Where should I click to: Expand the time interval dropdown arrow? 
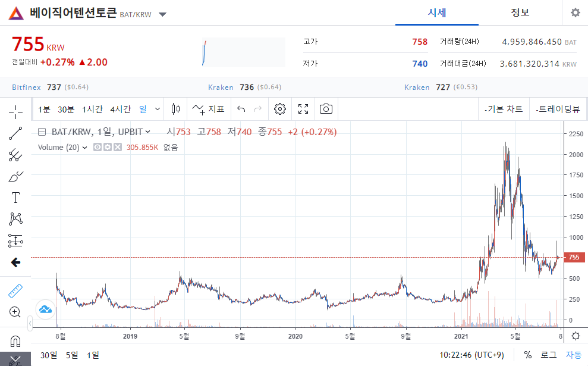(158, 110)
